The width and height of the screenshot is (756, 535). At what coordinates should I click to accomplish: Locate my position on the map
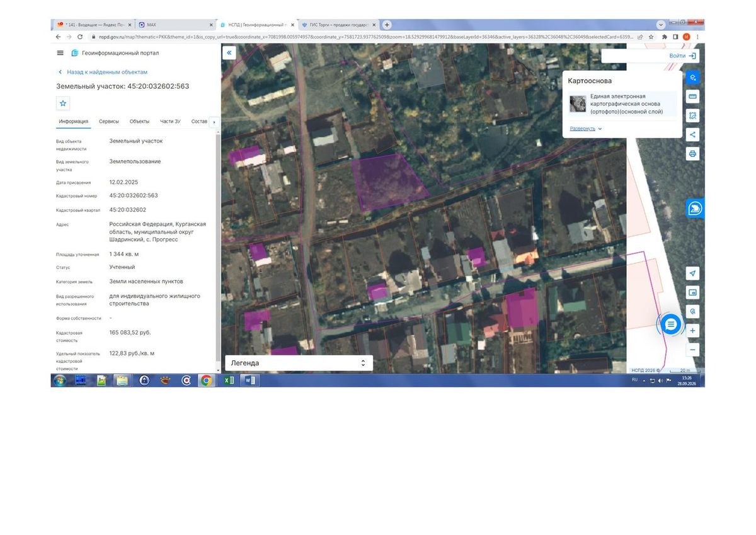pos(692,273)
